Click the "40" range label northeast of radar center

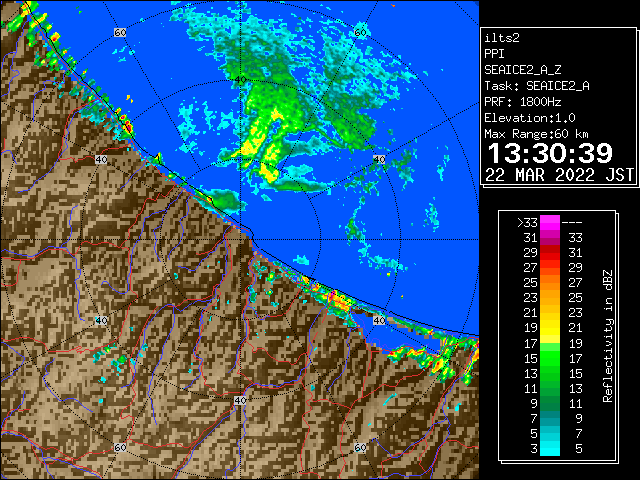click(x=379, y=159)
